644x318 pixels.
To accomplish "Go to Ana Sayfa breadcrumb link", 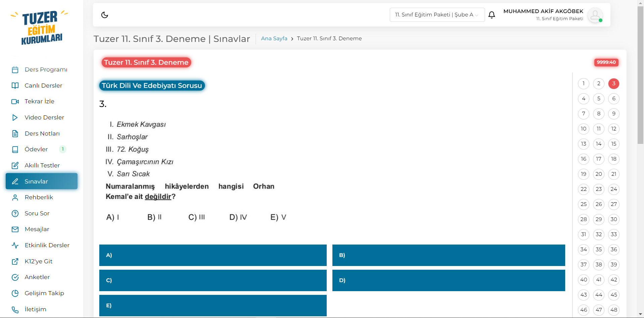I will tap(274, 39).
